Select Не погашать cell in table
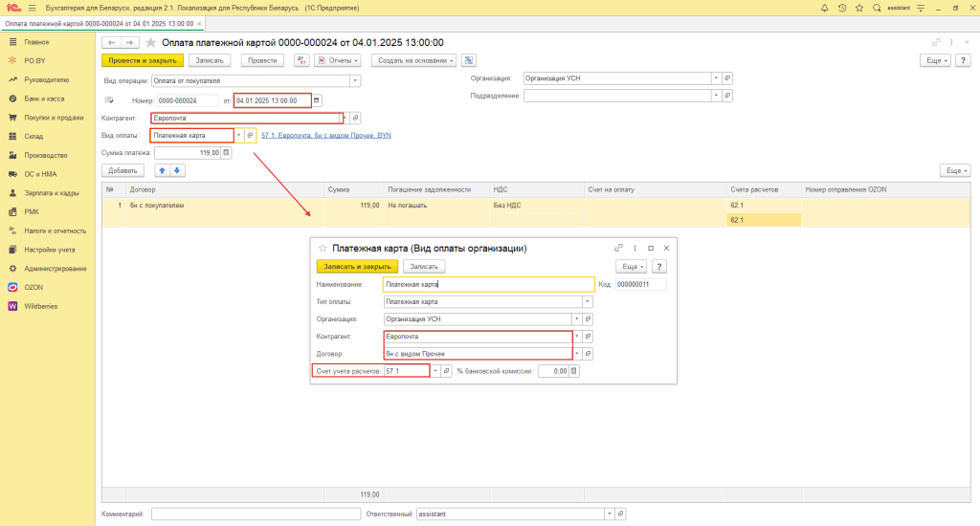This screenshot has height=526, width=980. [x=436, y=206]
